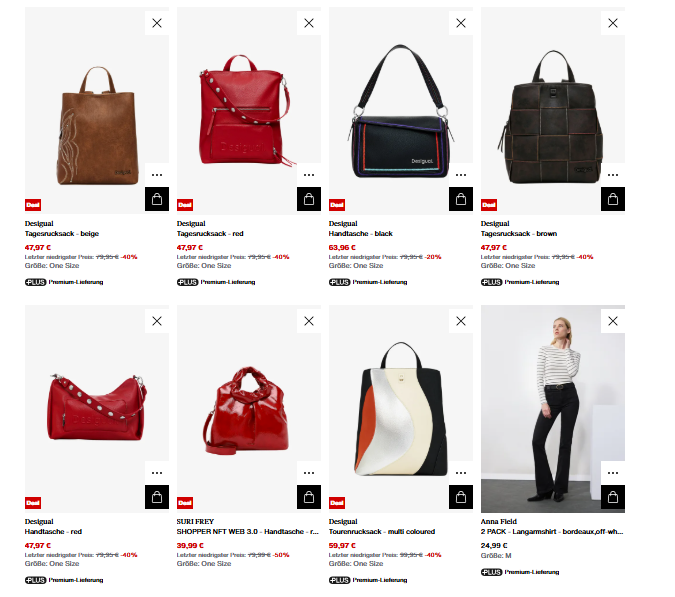
Task: Add the Anna Field 2 PACK to bag
Action: pyautogui.click(x=613, y=497)
